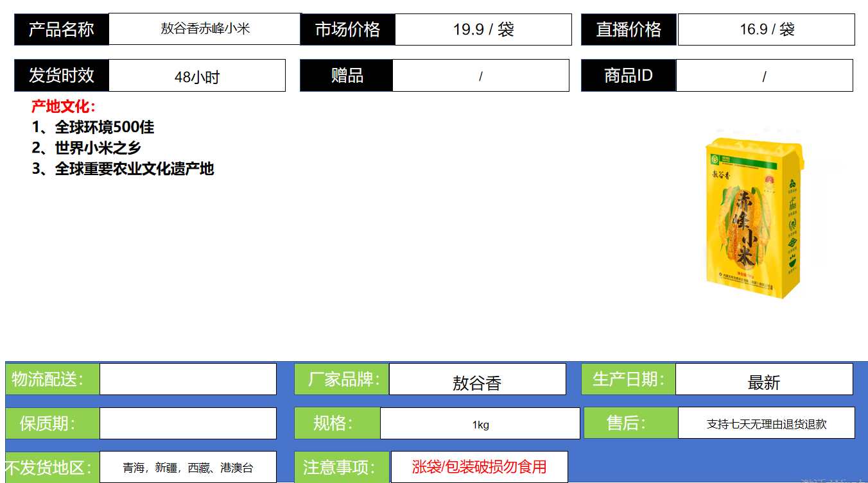Select the 厂家品牌 value 敖谷香
Screen dimensions: 868x483
coord(477,382)
